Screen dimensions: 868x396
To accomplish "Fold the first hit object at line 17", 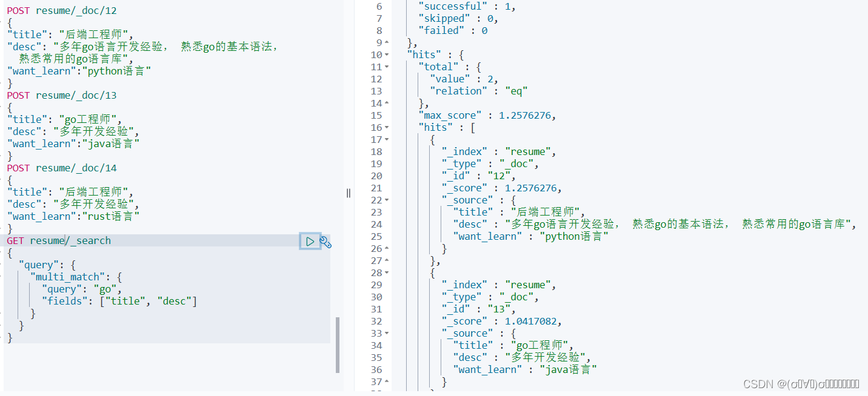I will [x=388, y=140].
